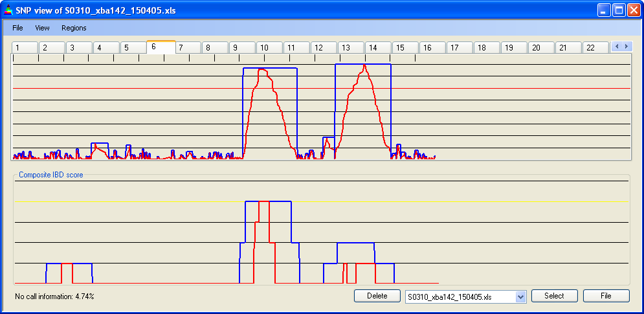Open the Regions menu
The width and height of the screenshot is (644, 314).
(74, 28)
